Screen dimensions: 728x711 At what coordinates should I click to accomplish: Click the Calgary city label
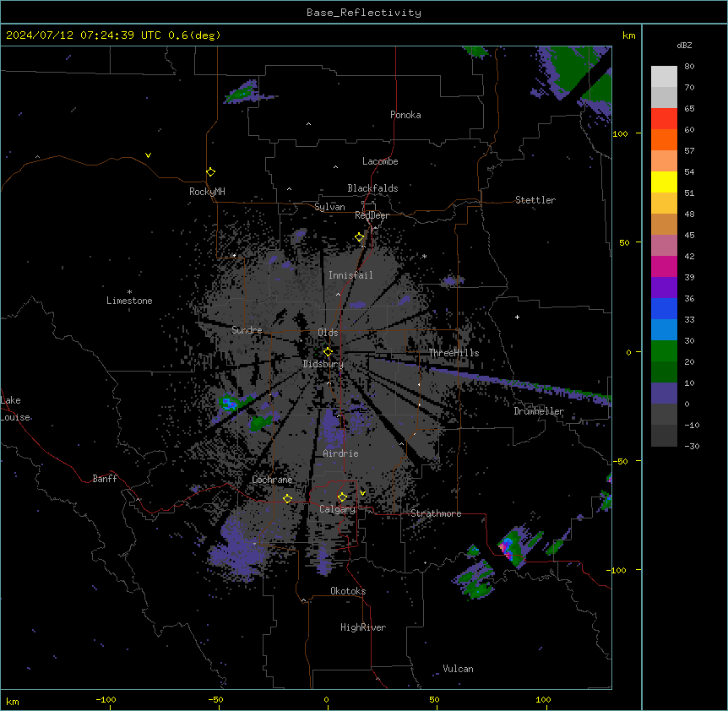pos(337,509)
